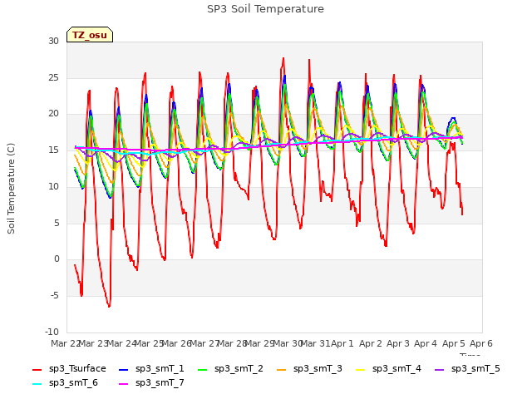
Task: Click the 0 y-axis tick label
Action: click(57, 259)
